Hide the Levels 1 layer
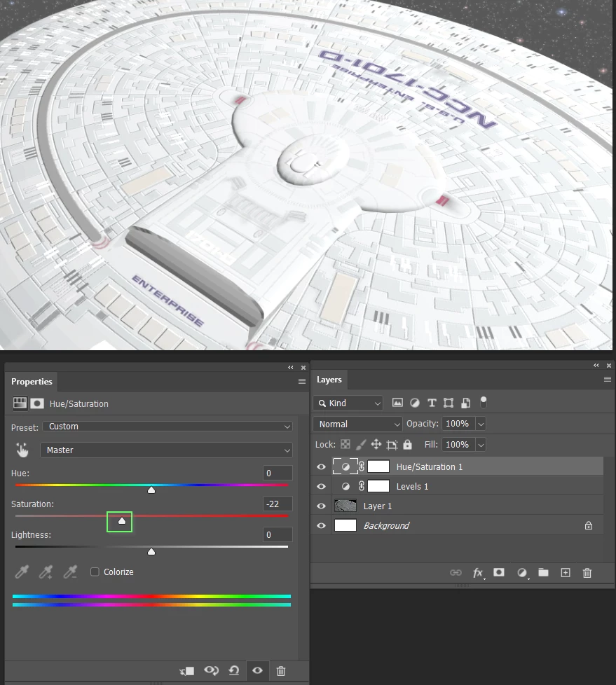 [322, 486]
